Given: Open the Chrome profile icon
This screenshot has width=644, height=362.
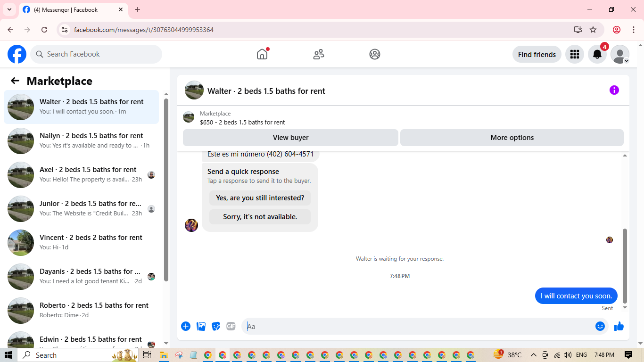Looking at the screenshot, I should click(617, 30).
